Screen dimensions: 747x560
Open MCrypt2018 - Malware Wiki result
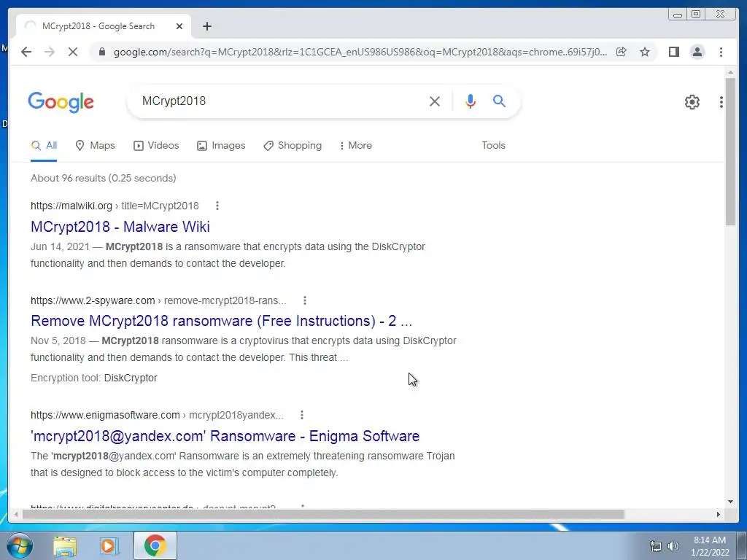tap(120, 227)
